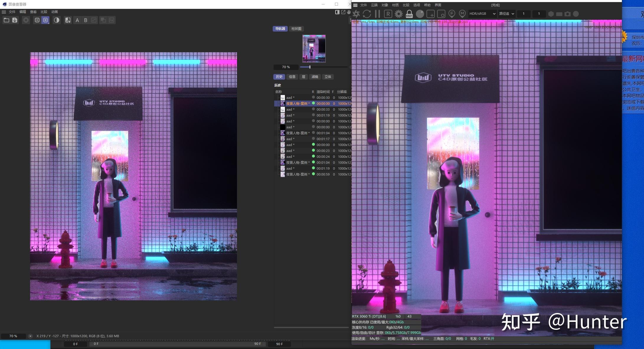Open the 材质 menu in Live Viewer
Image resolution: width=644 pixels, height=349 pixels.
395,5
